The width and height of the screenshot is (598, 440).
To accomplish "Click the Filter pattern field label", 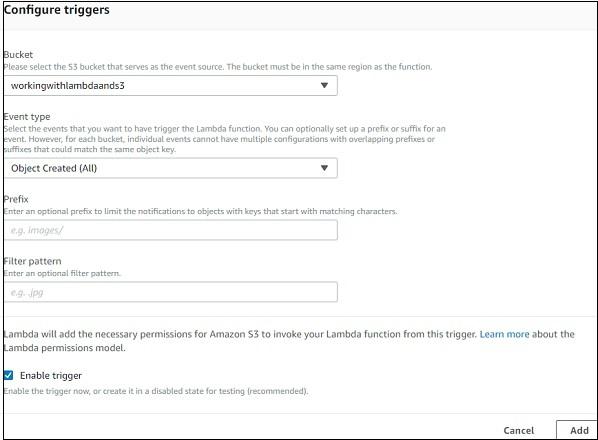I will pyautogui.click(x=32, y=261).
